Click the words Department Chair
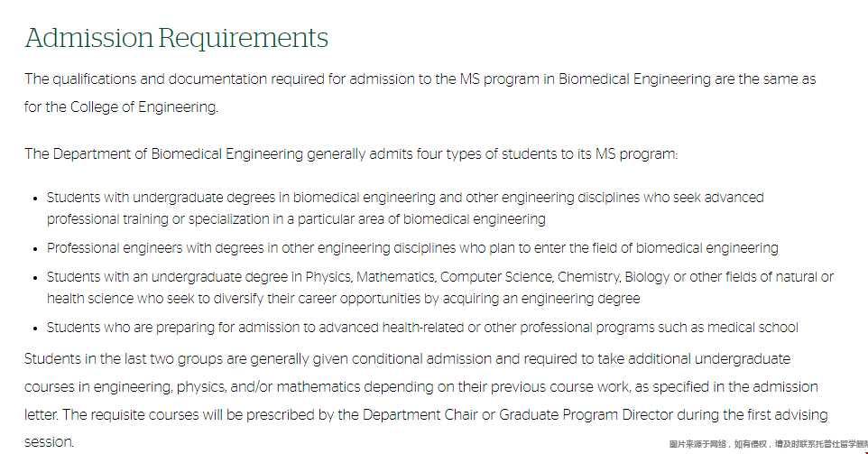Image resolution: width=868 pixels, height=454 pixels. click(420, 414)
